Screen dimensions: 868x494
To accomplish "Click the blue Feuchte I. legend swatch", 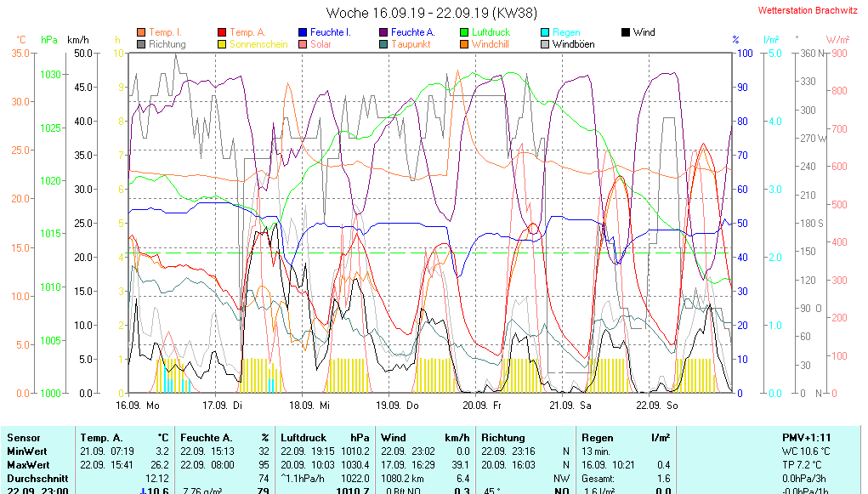I will (303, 32).
